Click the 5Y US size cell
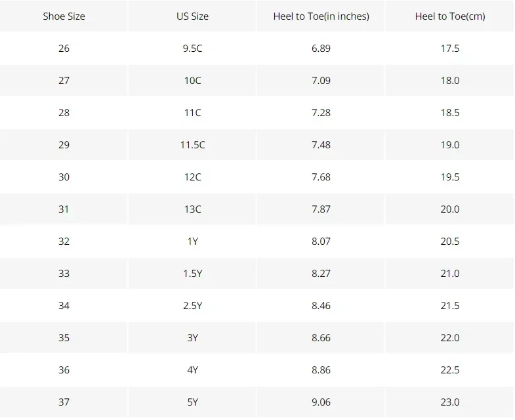The width and height of the screenshot is (515, 420). click(x=192, y=402)
